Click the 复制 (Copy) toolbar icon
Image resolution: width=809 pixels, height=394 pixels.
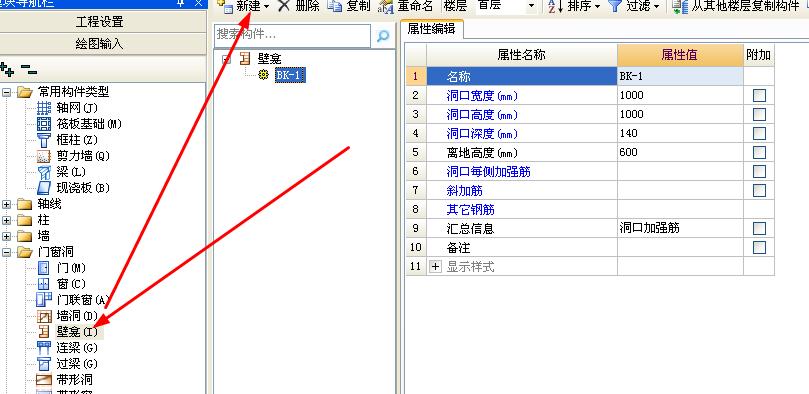[334, 6]
